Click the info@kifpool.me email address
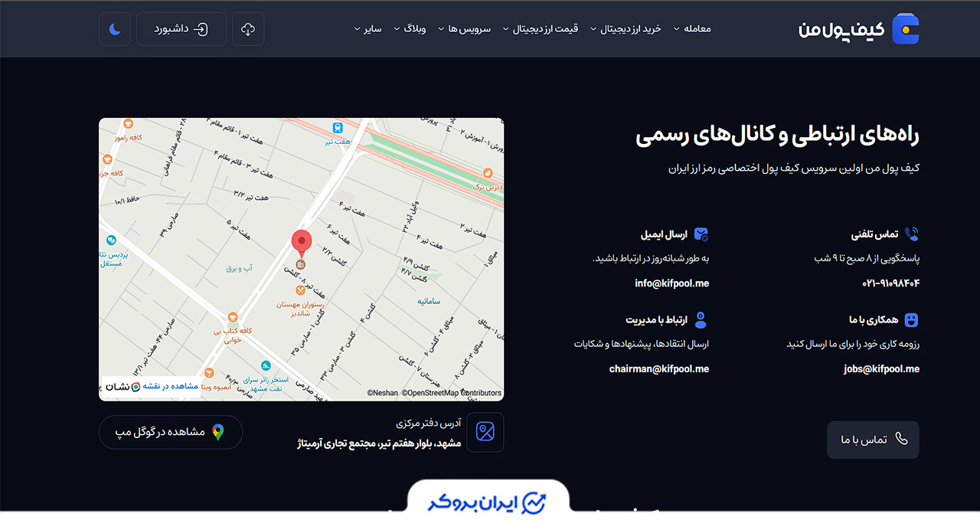This screenshot has width=980, height=530. [671, 283]
